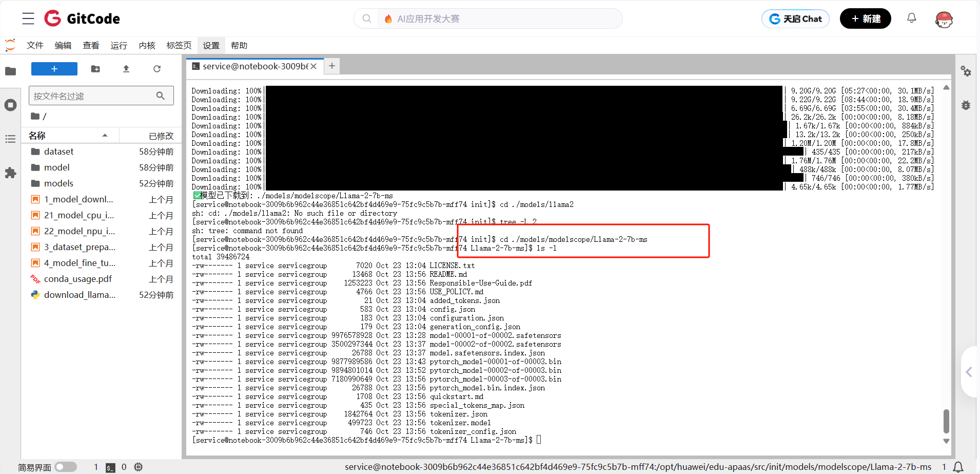Open the 查看 menu
Viewport: 980px width, 474px height.
click(x=91, y=45)
